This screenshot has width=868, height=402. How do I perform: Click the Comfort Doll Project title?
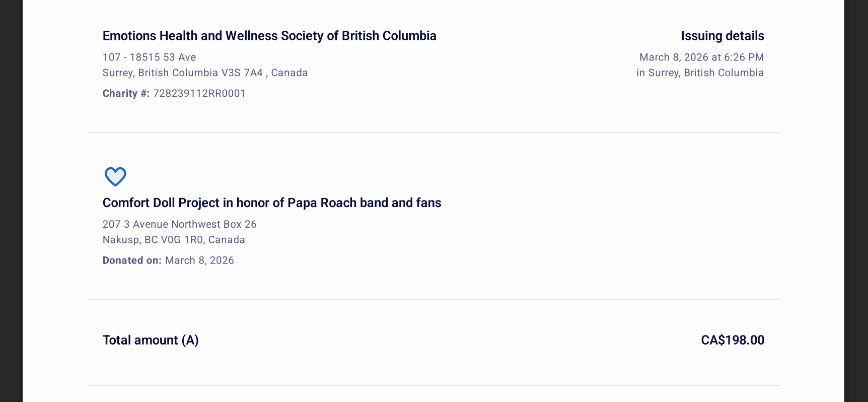272,203
